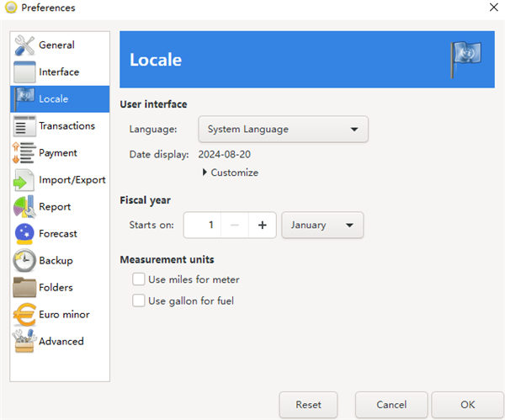Click the Forecast crystal ball icon
Screen dimensions: 505x420
(x=24, y=234)
